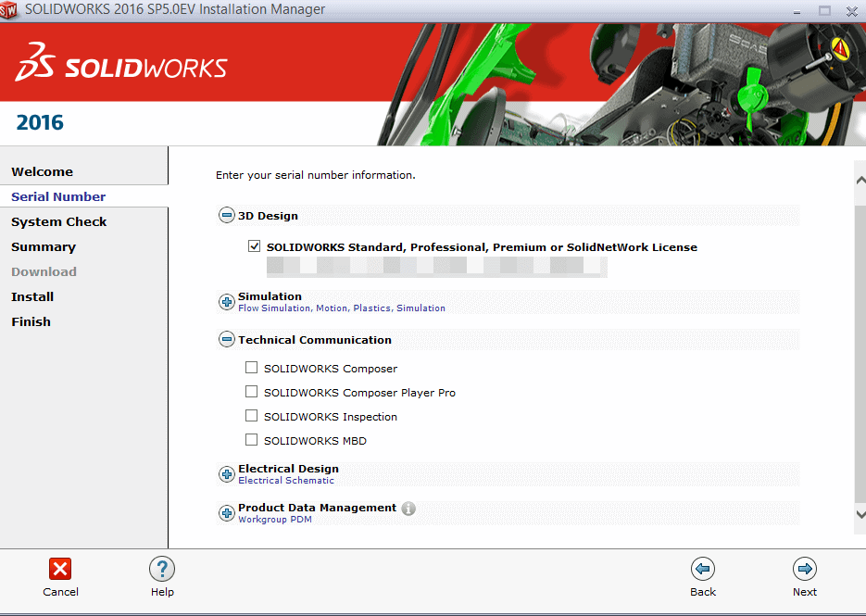This screenshot has height=616, width=866.
Task: Click the 'Electrical Schematic' subtitle text
Action: [x=286, y=481]
